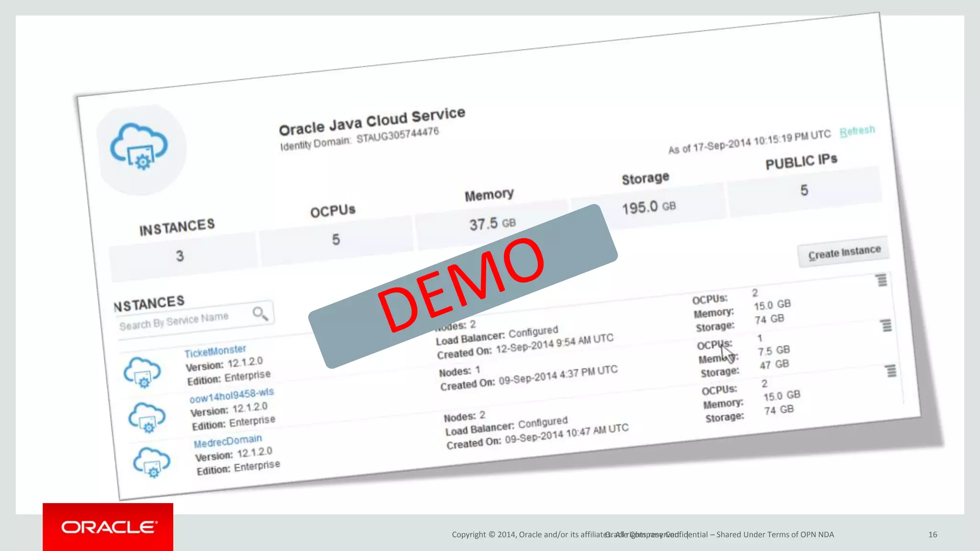Click the Create Instance button

pyautogui.click(x=844, y=252)
